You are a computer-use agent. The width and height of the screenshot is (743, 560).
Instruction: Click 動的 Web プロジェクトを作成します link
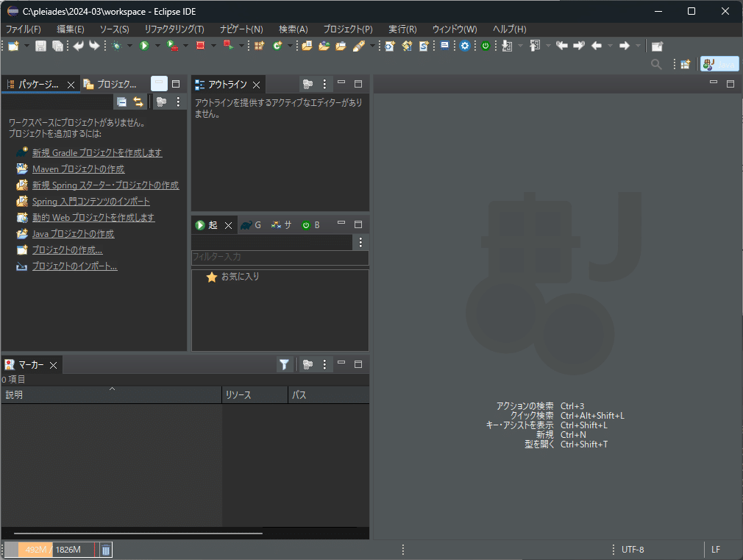[x=93, y=218]
